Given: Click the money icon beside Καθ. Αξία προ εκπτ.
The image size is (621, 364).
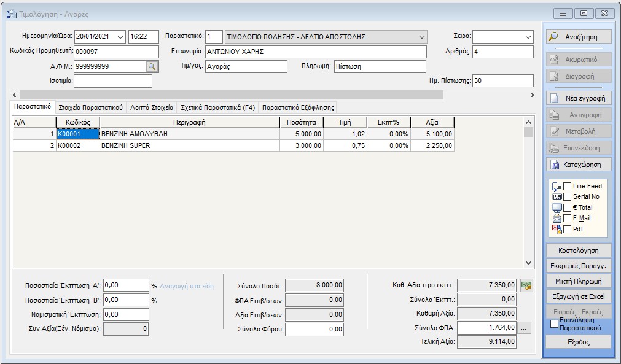Looking at the screenshot, I should [x=526, y=285].
